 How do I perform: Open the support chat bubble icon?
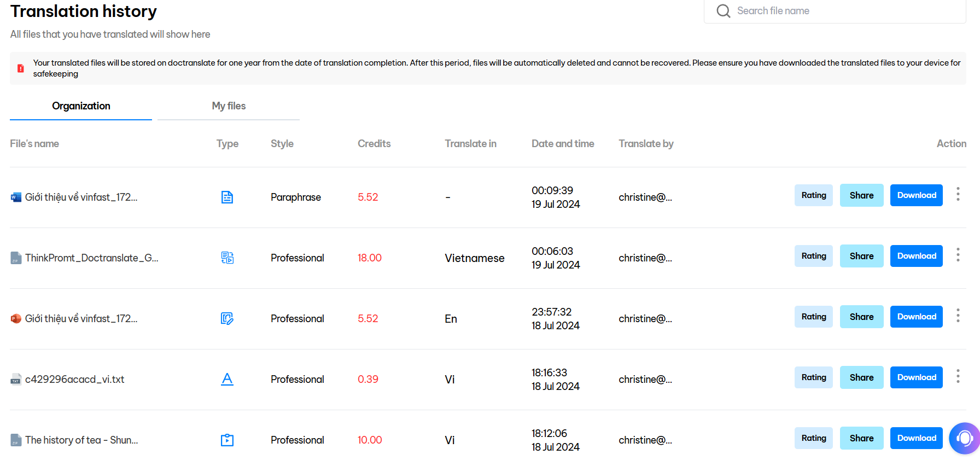pos(964,438)
